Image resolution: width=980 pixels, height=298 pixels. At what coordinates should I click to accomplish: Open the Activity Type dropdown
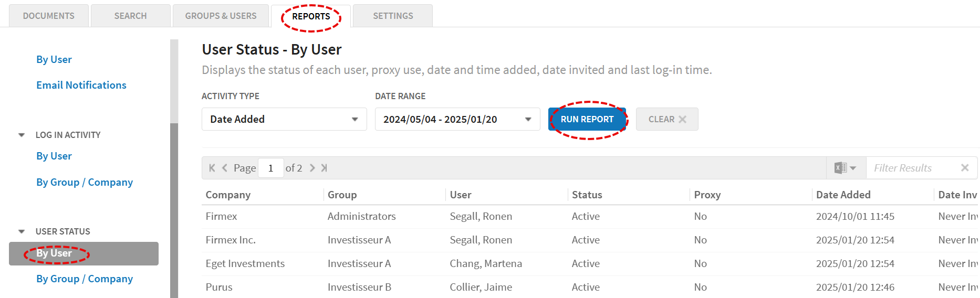pyautogui.click(x=284, y=119)
